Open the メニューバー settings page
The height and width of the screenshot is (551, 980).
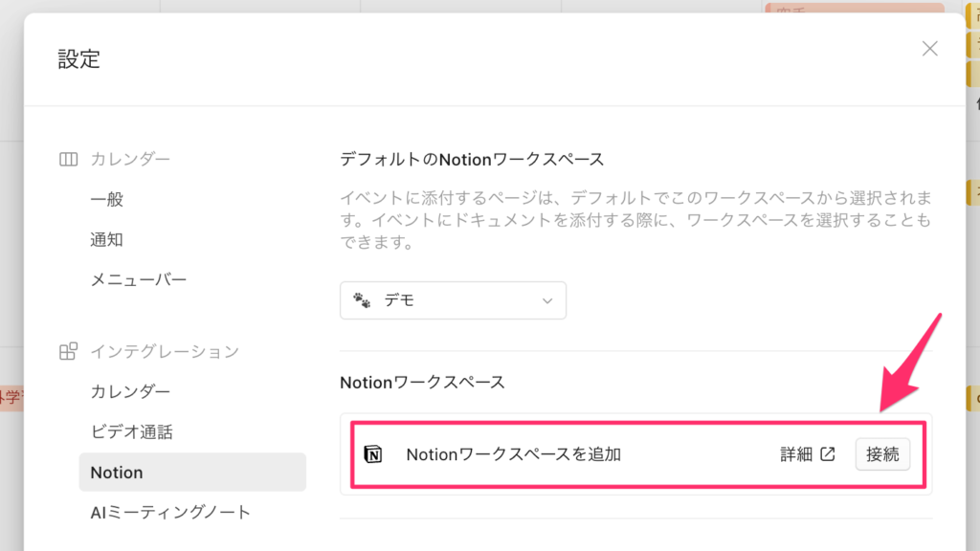click(138, 279)
